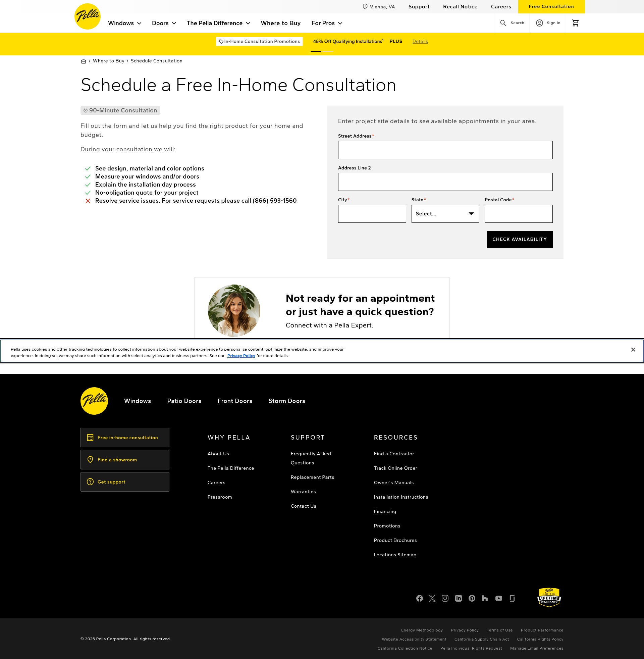The width and height of the screenshot is (644, 659).
Task: Open Pella's Facebook page icon
Action: pyautogui.click(x=419, y=599)
